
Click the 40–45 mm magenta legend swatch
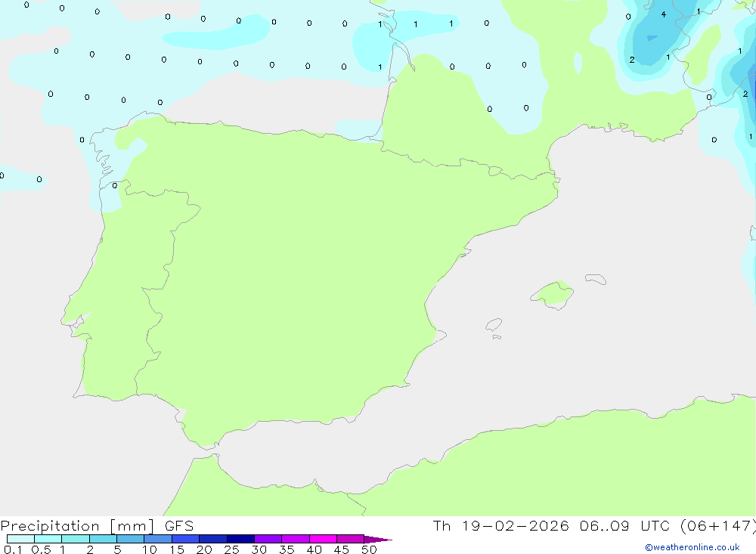tap(323, 539)
